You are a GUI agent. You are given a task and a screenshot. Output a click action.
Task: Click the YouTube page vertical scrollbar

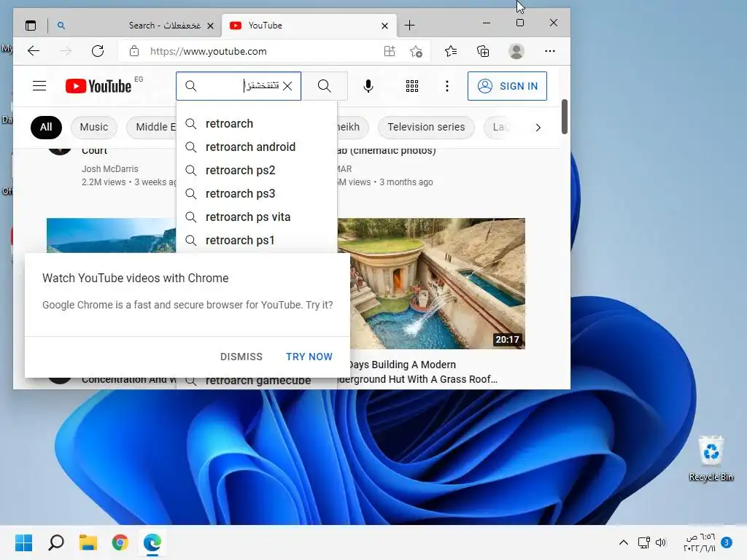click(x=565, y=117)
